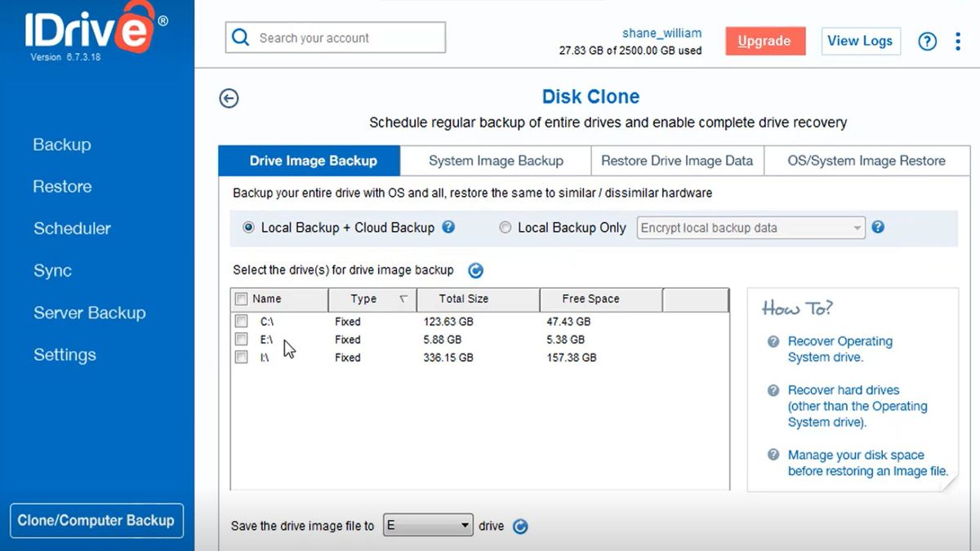
Task: Switch to System Image Backup tab
Action: pyautogui.click(x=496, y=161)
